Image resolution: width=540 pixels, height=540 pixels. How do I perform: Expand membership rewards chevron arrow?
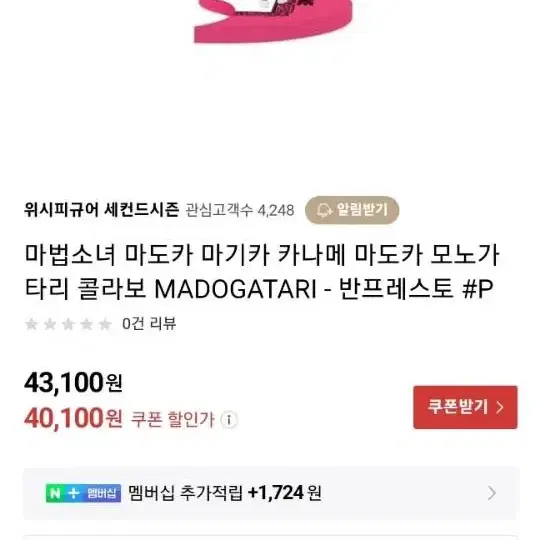(x=492, y=493)
